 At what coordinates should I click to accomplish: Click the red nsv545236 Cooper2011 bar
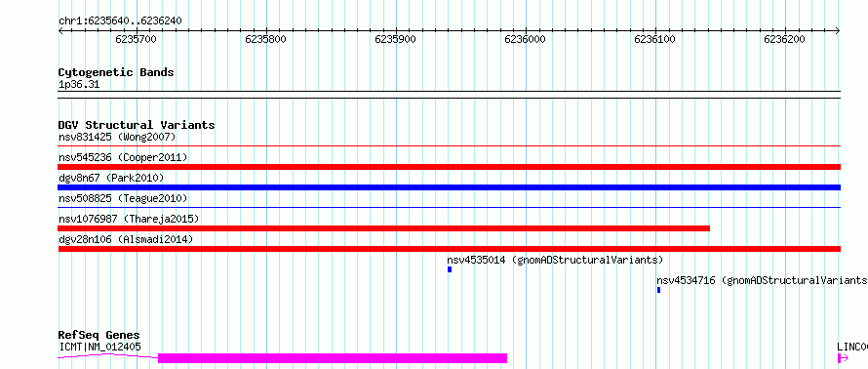click(449, 167)
